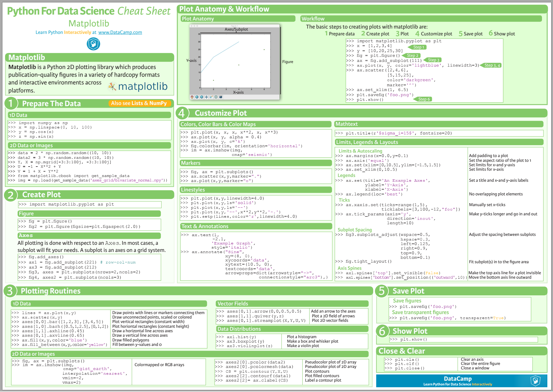Click the 'ax.legend(loc='best')' code line

(x=369, y=194)
